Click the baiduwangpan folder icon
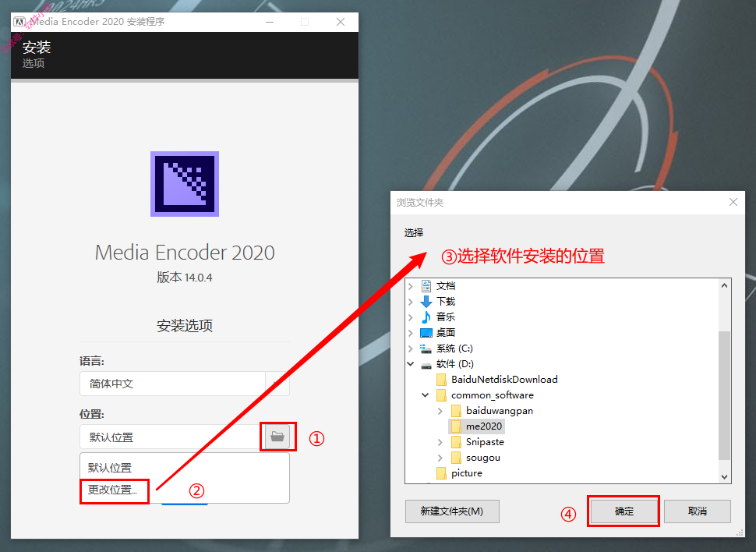Image resolution: width=756 pixels, height=552 pixels. click(456, 411)
